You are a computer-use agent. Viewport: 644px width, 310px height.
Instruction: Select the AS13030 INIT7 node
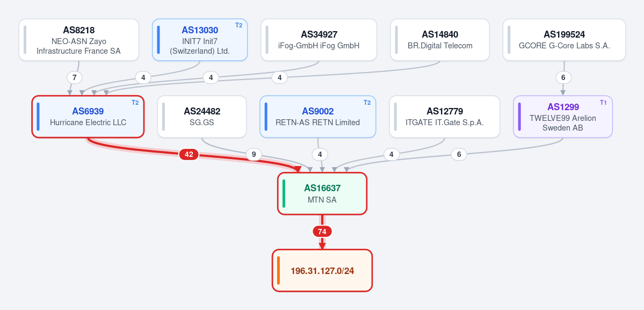pyautogui.click(x=200, y=40)
